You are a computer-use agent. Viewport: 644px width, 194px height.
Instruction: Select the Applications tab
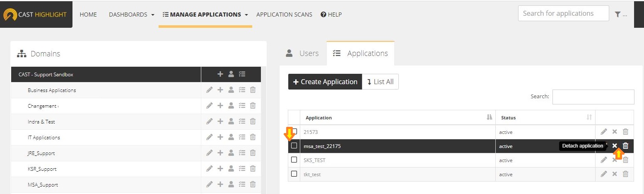pos(360,53)
